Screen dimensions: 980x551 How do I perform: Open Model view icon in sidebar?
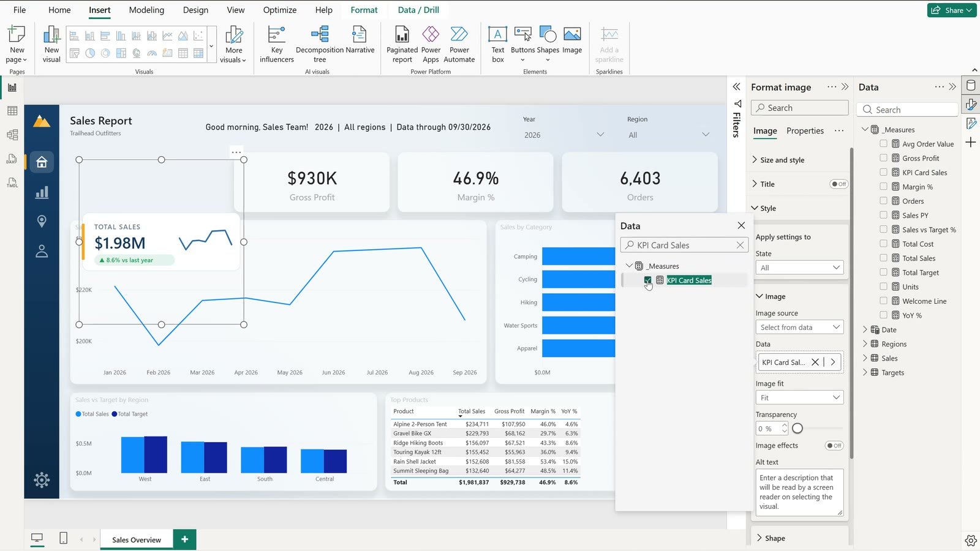[12, 135]
